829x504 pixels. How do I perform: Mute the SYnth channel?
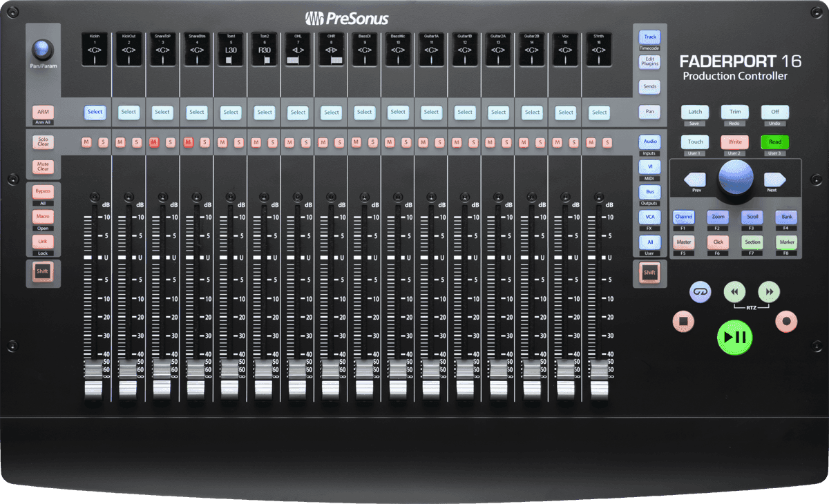pyautogui.click(x=591, y=142)
